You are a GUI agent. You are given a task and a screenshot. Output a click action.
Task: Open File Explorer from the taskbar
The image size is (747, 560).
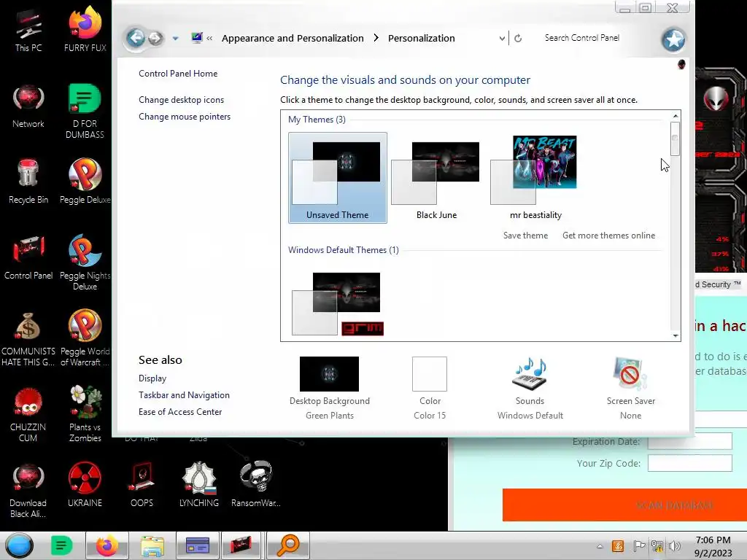tap(152, 545)
